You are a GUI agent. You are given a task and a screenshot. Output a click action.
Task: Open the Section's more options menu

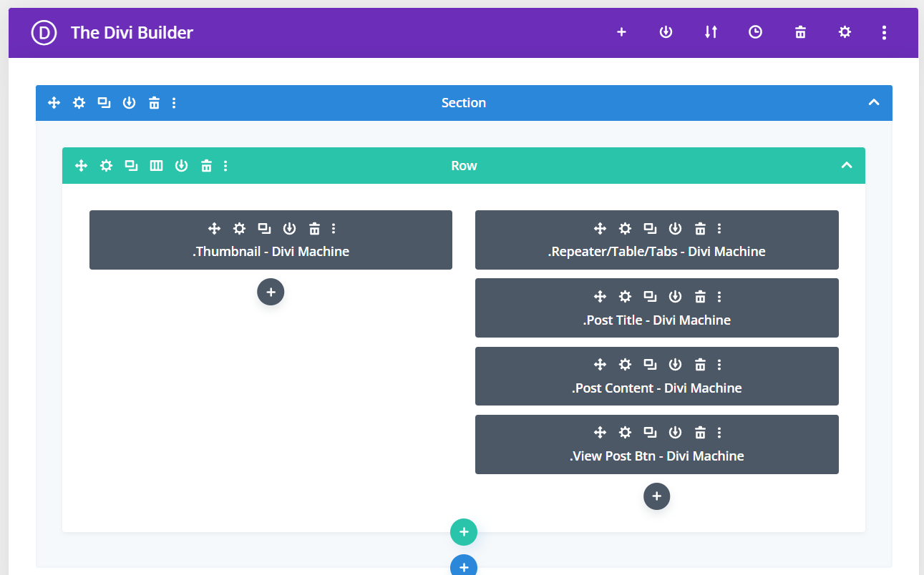click(174, 103)
